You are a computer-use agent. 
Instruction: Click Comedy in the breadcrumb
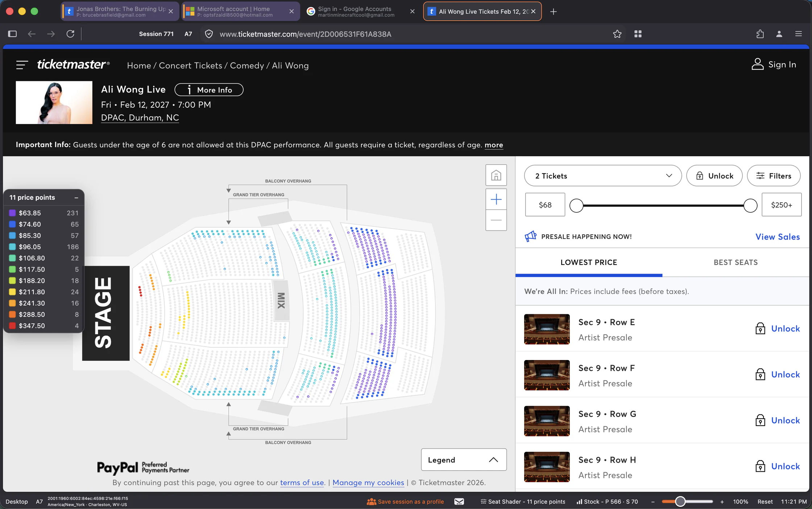coord(247,66)
